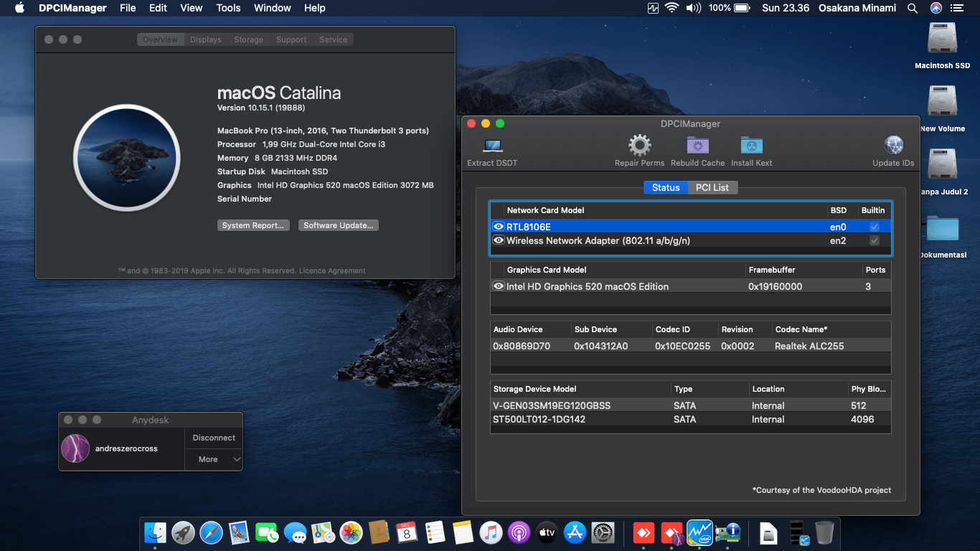Viewport: 980px width, 551px height.
Task: Expand the More dropdown in Anydesk
Action: tap(213, 459)
